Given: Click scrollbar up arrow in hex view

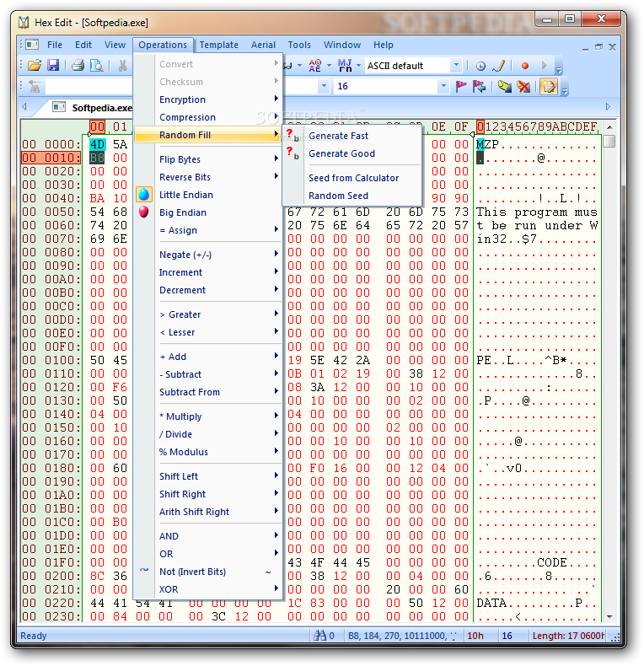Looking at the screenshot, I should pos(609,127).
